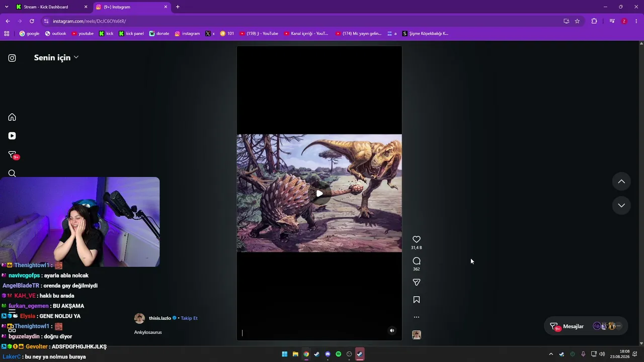Select the reel like count 31,4 B
The image size is (644, 362).
[416, 247]
